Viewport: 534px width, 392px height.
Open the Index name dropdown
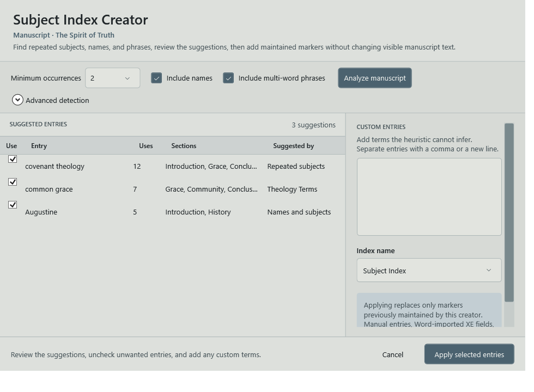tap(429, 270)
